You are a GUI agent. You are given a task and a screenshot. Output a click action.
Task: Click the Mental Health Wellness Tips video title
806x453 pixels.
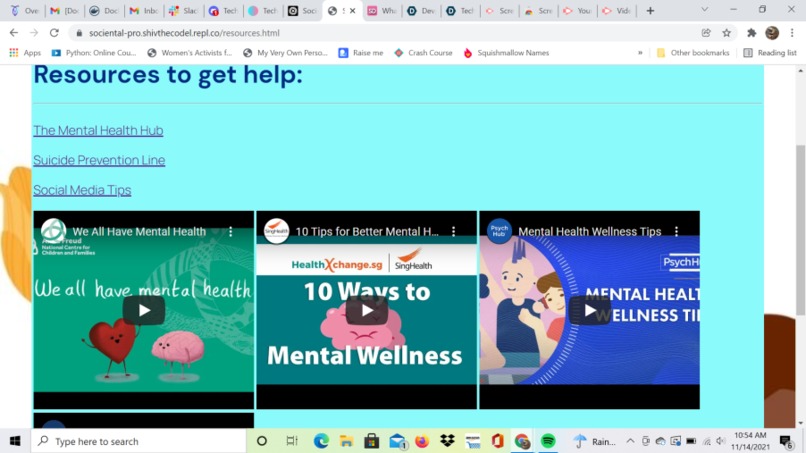click(x=590, y=232)
